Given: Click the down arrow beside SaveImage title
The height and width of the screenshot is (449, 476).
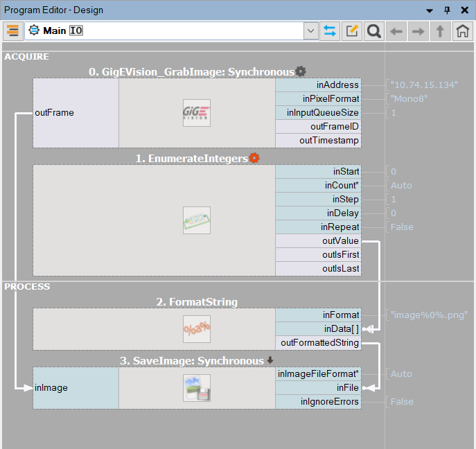Looking at the screenshot, I should [270, 360].
